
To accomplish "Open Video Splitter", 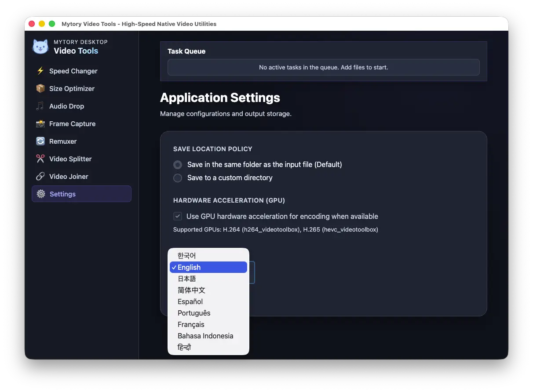I will (81, 159).
